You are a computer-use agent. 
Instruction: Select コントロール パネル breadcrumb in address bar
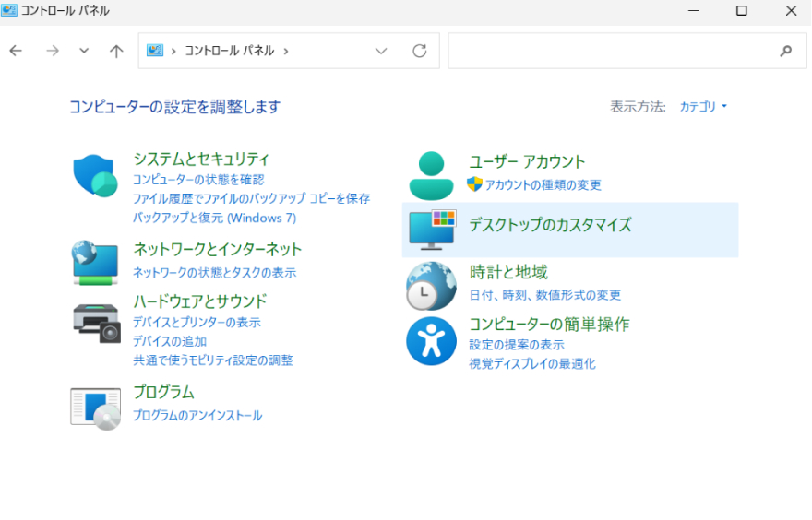(230, 51)
